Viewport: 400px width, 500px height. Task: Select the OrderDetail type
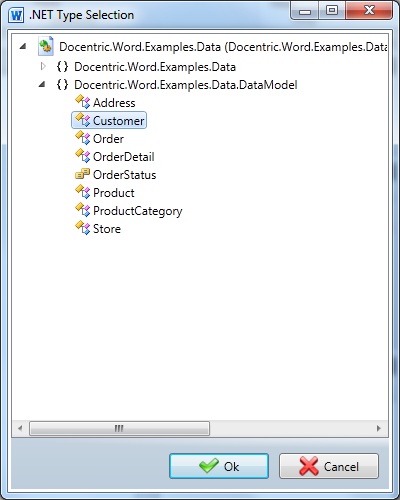(124, 157)
